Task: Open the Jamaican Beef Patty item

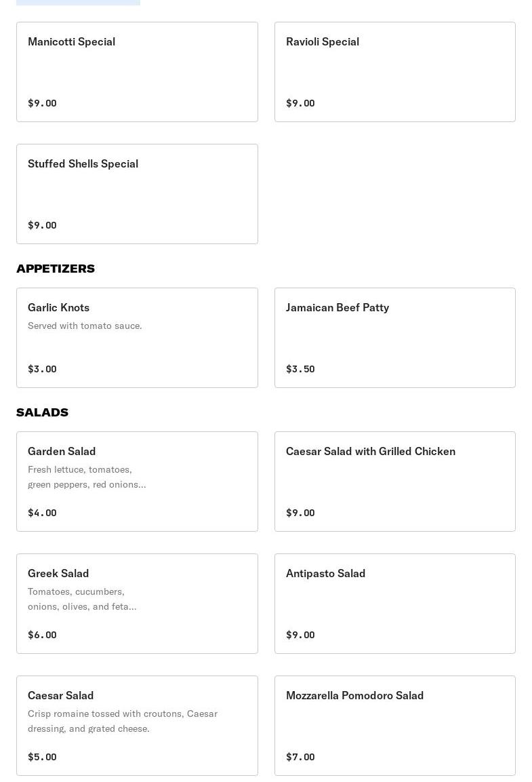Action: [x=395, y=338]
